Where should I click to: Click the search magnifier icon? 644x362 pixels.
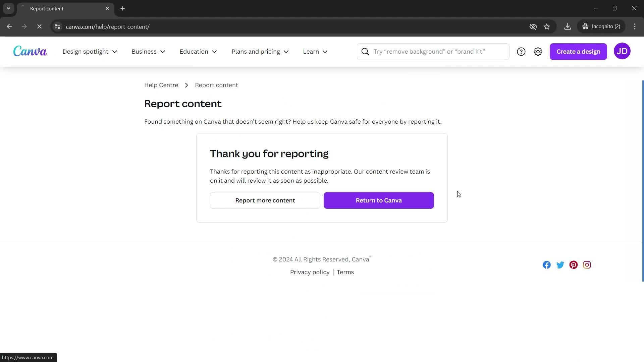coord(365,52)
